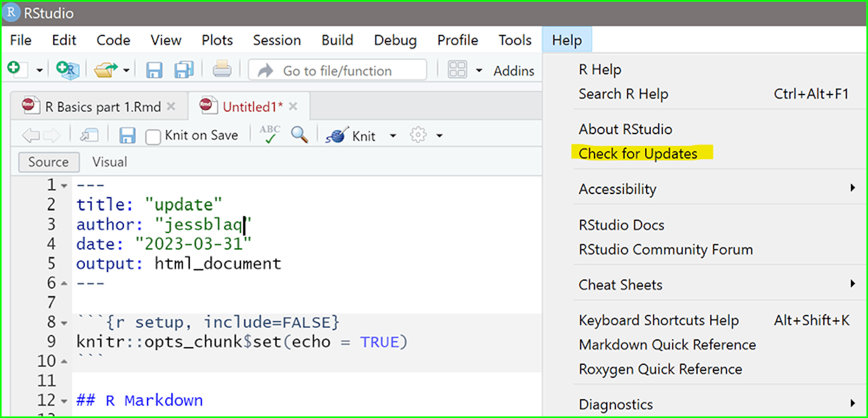Switch to R Basics part 1.Rmd tab
Image resolution: width=868 pixels, height=418 pixels.
coord(103,107)
